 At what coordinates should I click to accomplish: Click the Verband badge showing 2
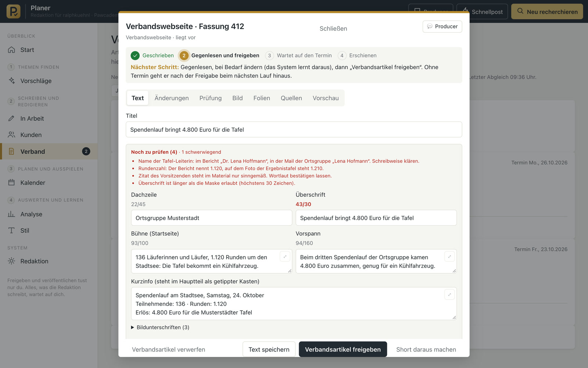(x=86, y=151)
